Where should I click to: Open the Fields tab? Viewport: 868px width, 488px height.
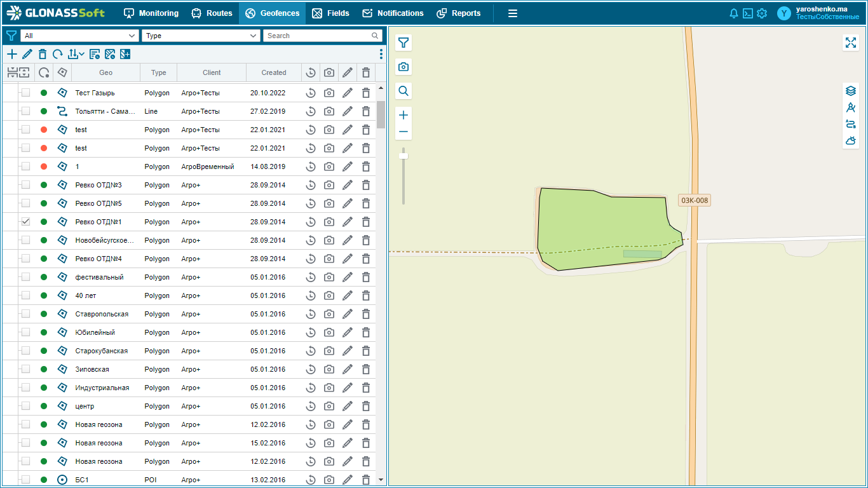pyautogui.click(x=331, y=13)
